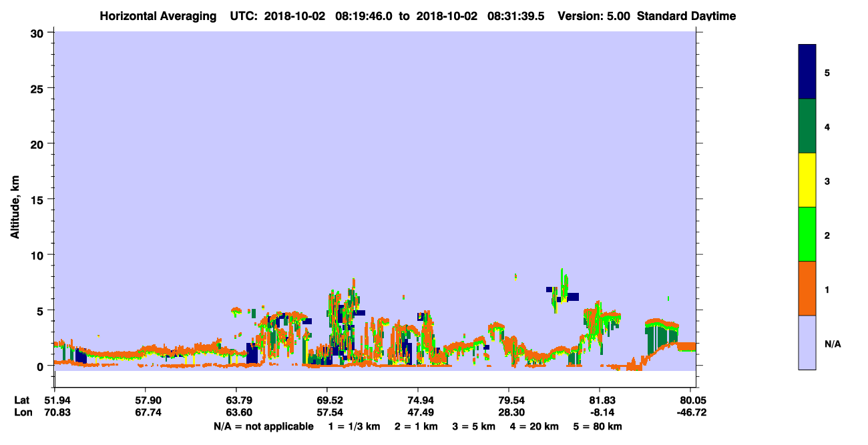Image resolution: width=868 pixels, height=445 pixels.
Task: Click the dark green color bar segment 4
Action: tap(807, 126)
